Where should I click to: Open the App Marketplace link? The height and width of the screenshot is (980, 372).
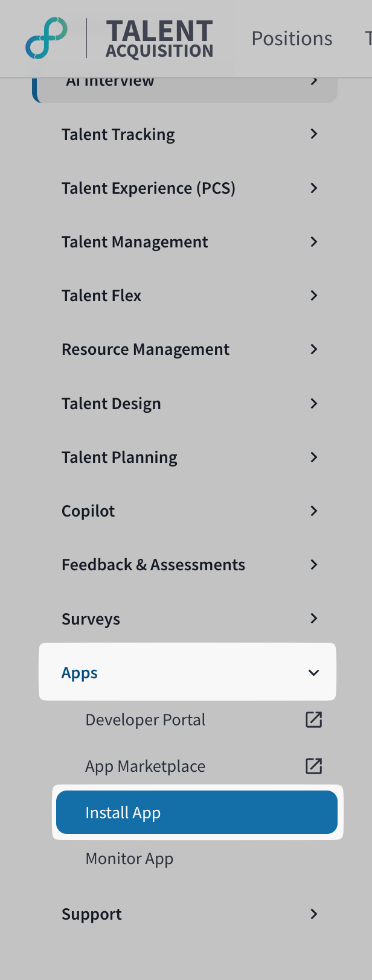coord(145,766)
